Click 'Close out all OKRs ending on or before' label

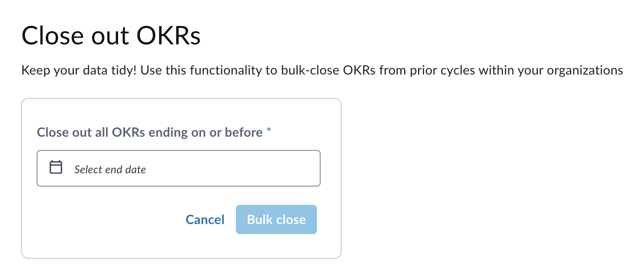tap(150, 133)
